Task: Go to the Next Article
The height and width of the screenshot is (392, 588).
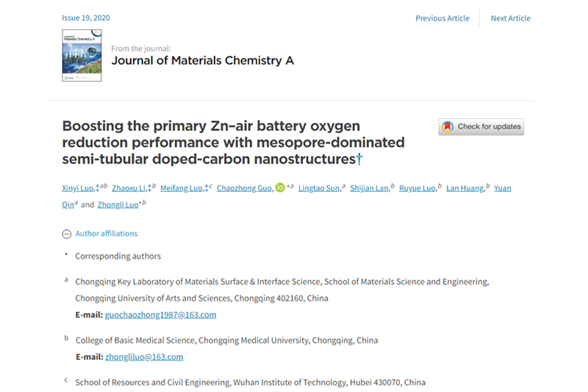Action: click(x=510, y=18)
